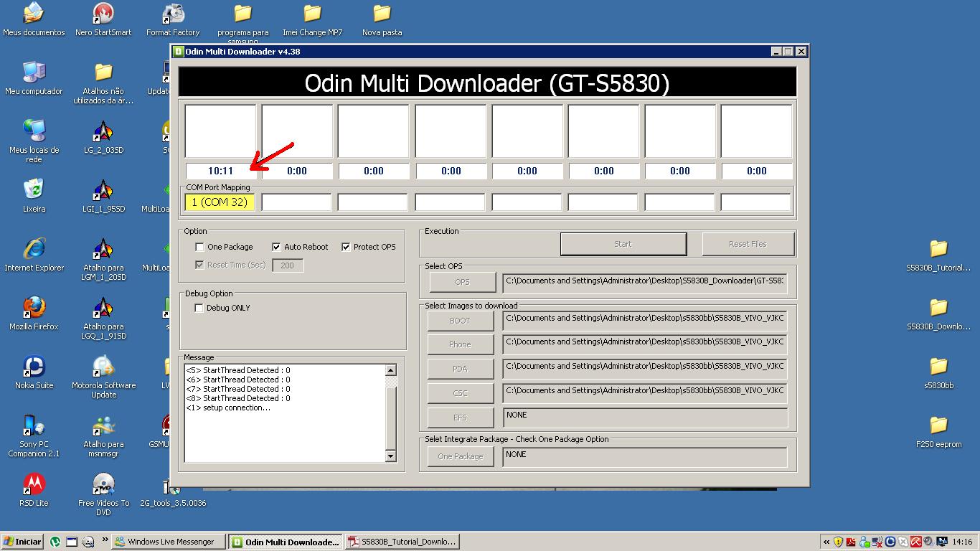
Task: Open the Atalho para msnmsgr shortcut
Action: pos(103,435)
